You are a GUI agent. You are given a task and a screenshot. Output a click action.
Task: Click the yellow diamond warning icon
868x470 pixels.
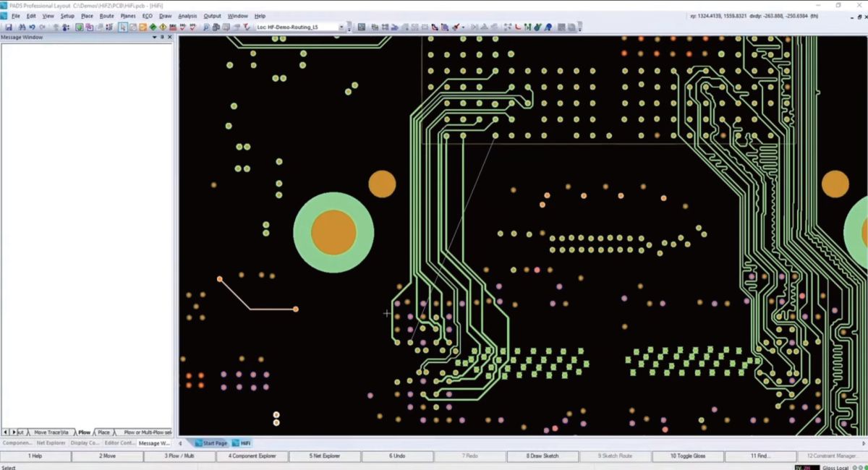(163, 27)
